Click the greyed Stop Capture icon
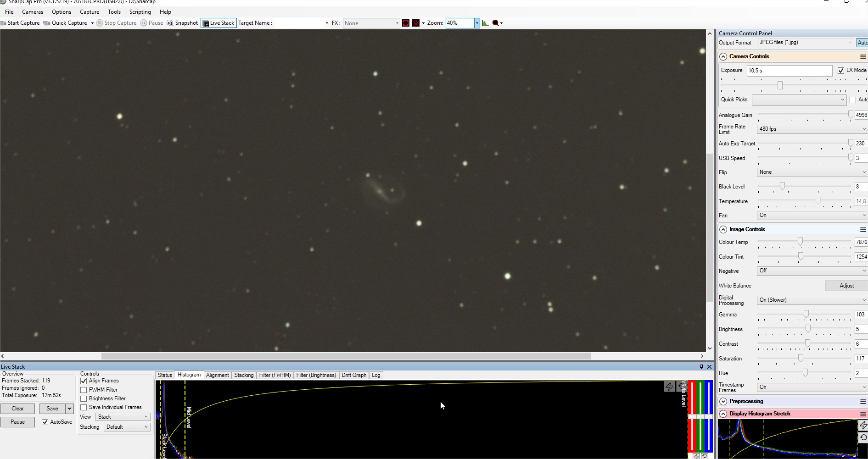 coord(100,23)
